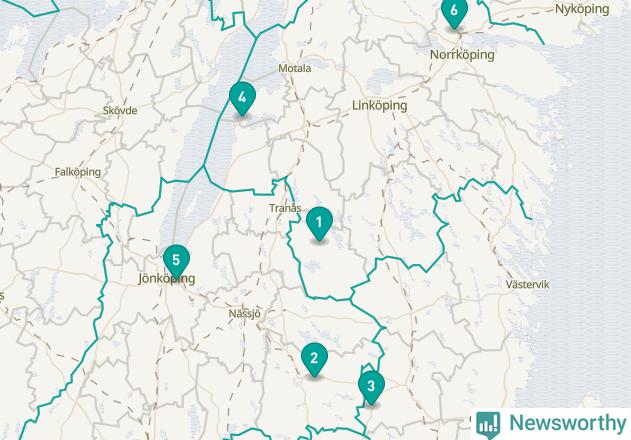Image resolution: width=631 pixels, height=440 pixels.
Task: Select the Nyköping label
Action: pyautogui.click(x=582, y=9)
